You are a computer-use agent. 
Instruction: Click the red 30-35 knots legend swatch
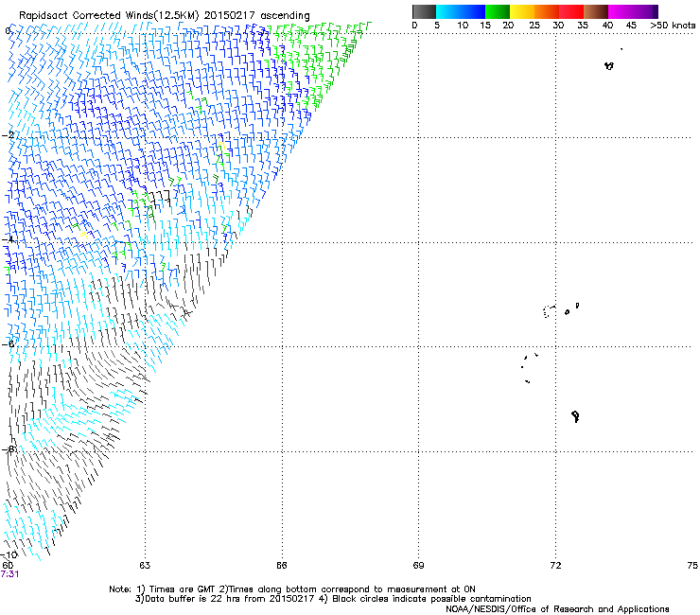point(571,11)
